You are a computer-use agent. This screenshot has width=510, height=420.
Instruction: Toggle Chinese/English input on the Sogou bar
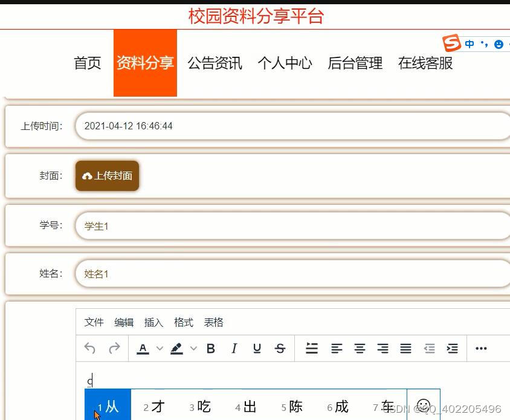pos(470,43)
